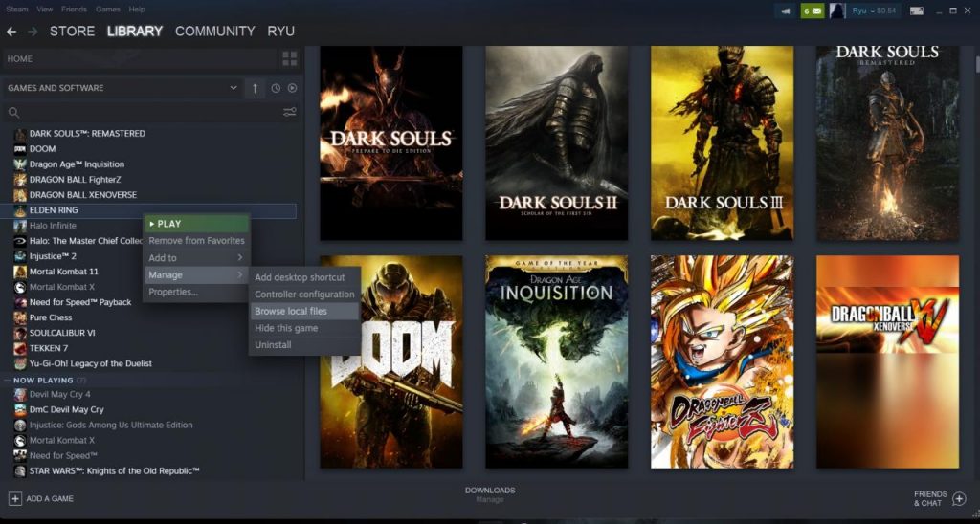The height and width of the screenshot is (524, 980).
Task: Expand the Add to submenu
Action: [x=195, y=258]
